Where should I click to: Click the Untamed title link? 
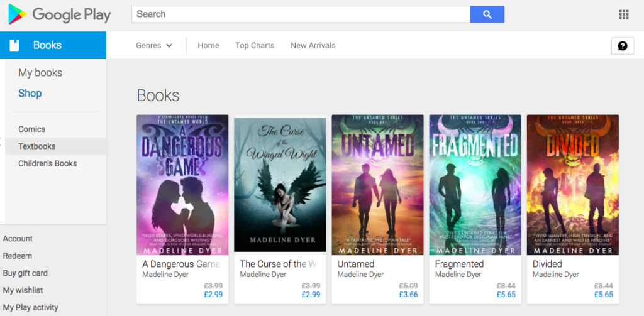pos(356,264)
